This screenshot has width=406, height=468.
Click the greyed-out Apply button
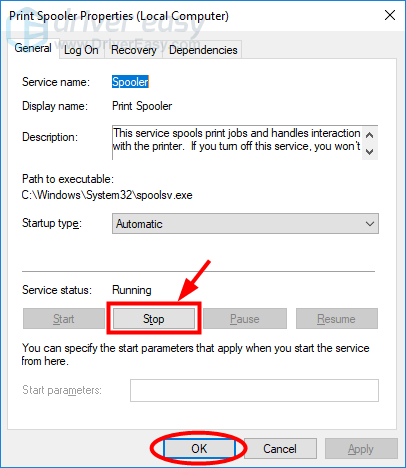361,448
